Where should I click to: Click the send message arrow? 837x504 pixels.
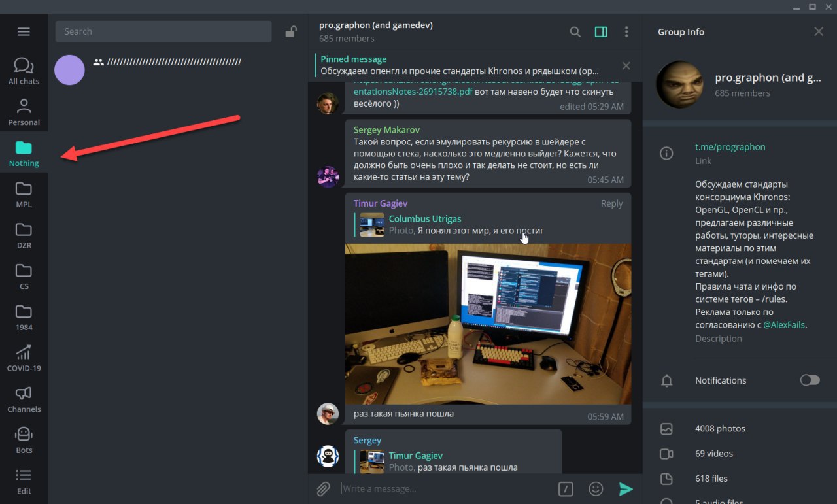click(626, 489)
